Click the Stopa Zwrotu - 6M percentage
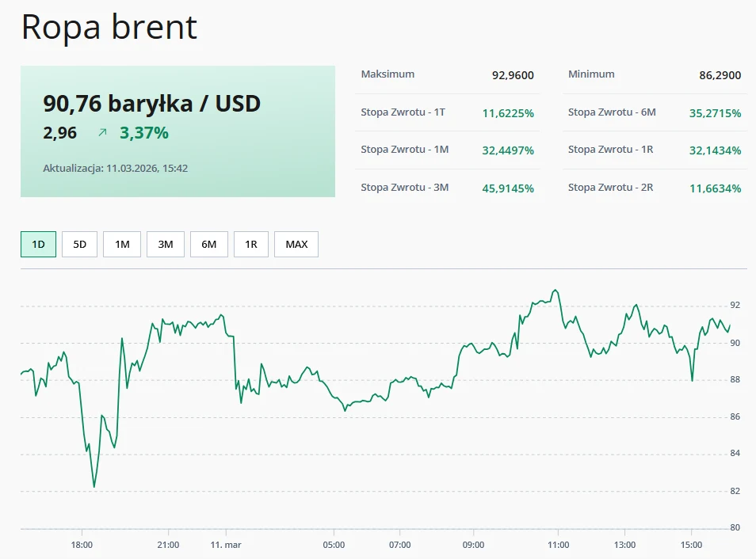 pos(714,113)
